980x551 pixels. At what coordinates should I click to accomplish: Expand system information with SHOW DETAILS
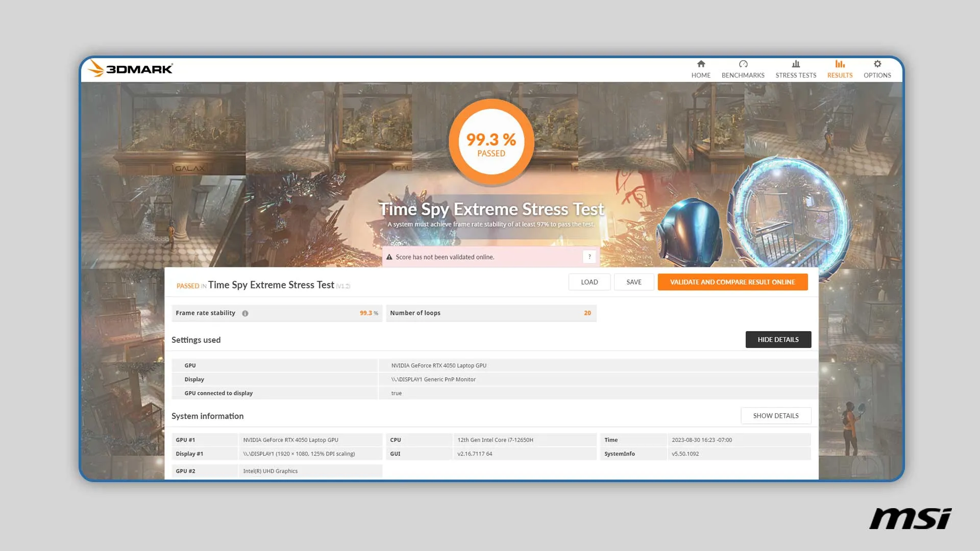pyautogui.click(x=776, y=416)
